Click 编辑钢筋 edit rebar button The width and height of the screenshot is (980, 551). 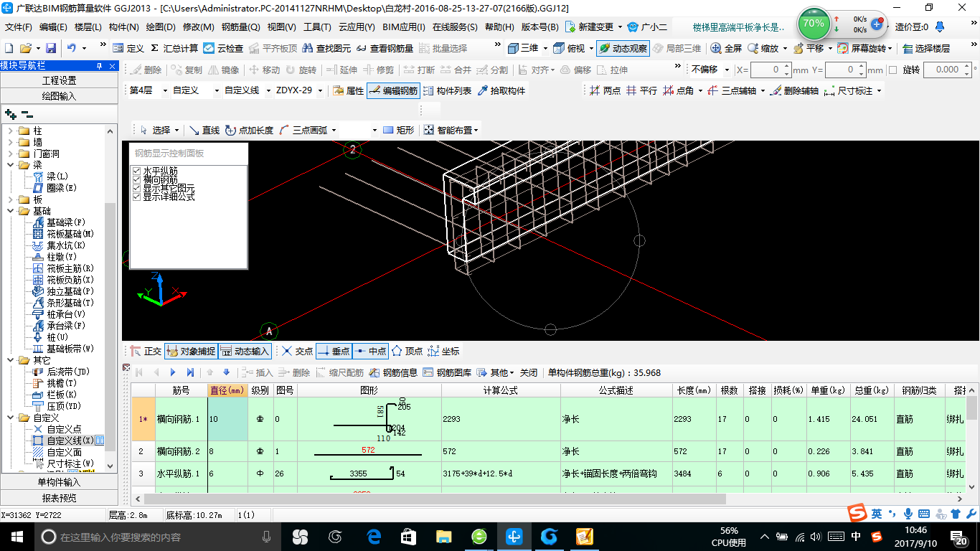(x=392, y=90)
